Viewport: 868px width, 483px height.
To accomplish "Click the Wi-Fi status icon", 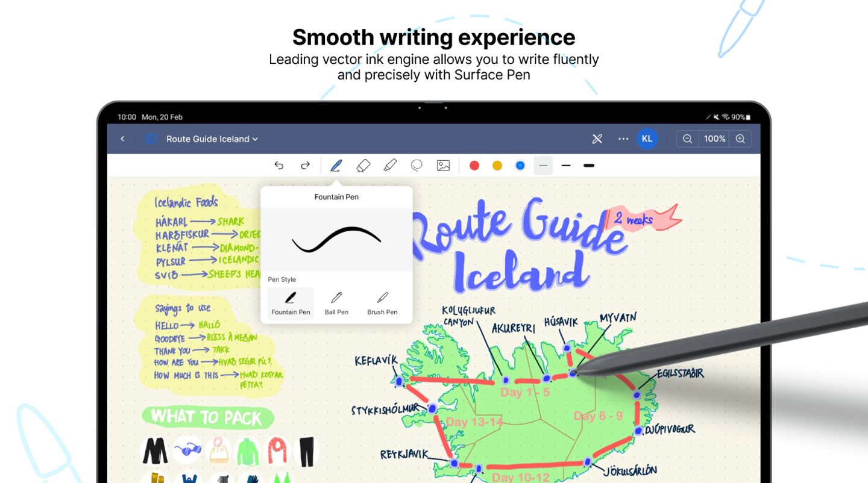I will click(x=726, y=117).
